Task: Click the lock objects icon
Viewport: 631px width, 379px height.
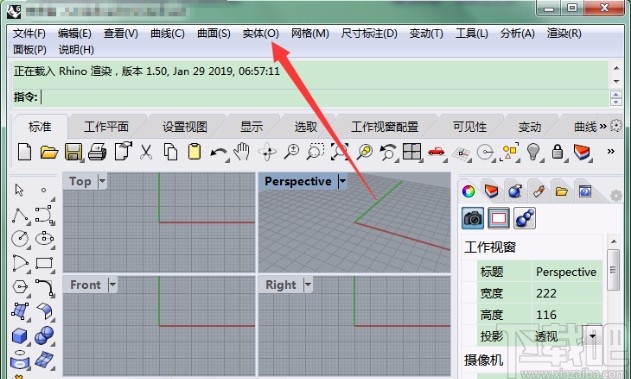Action: coord(557,152)
